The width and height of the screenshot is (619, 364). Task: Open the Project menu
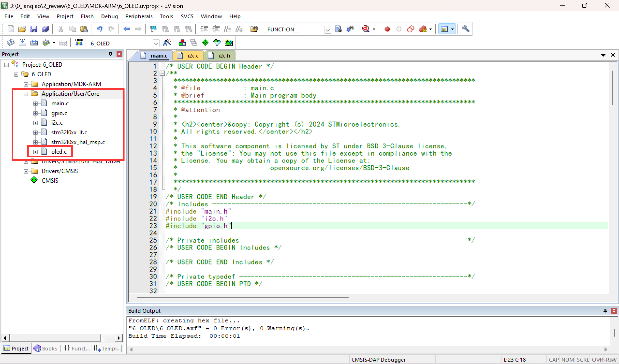point(65,16)
